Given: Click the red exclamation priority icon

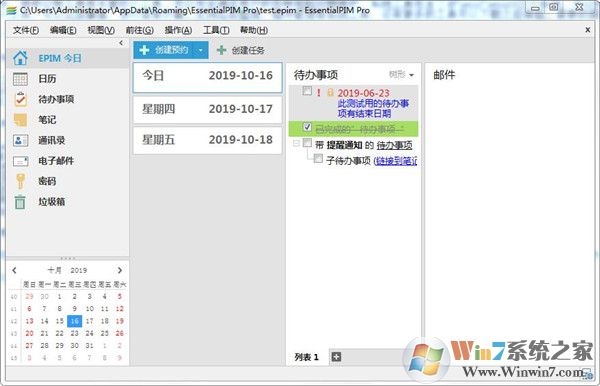Looking at the screenshot, I should (x=318, y=92).
